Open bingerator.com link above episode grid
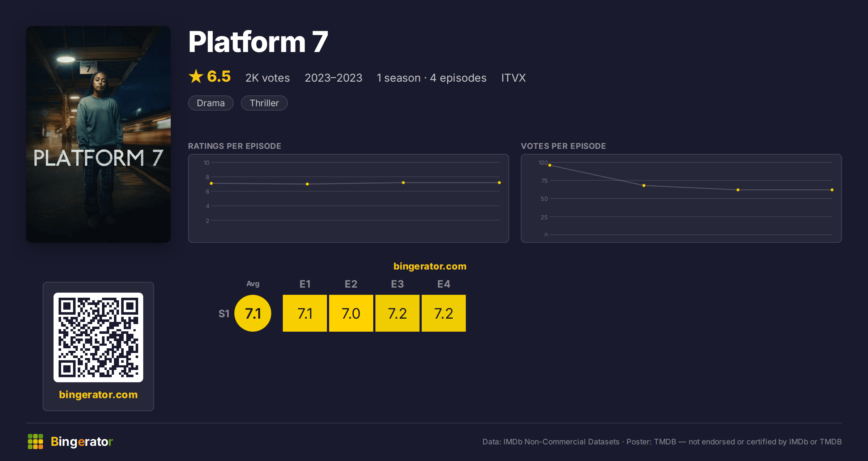 430,266
